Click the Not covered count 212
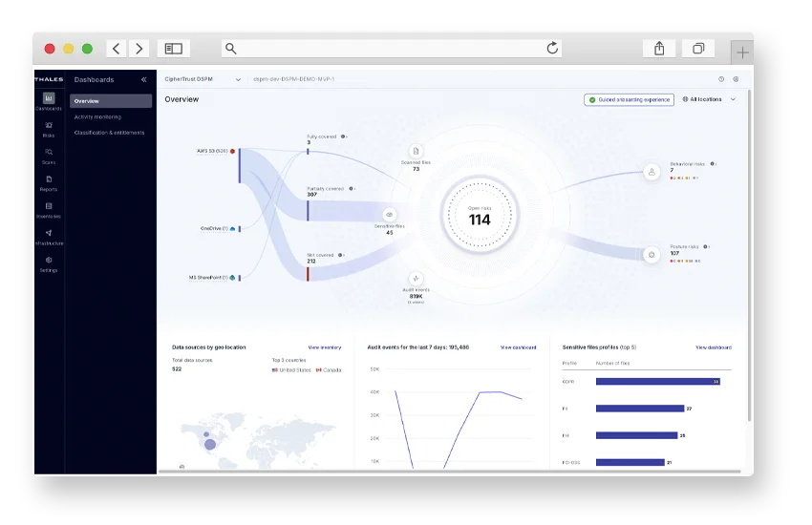Viewport: 812px width, 525px height. click(x=311, y=262)
